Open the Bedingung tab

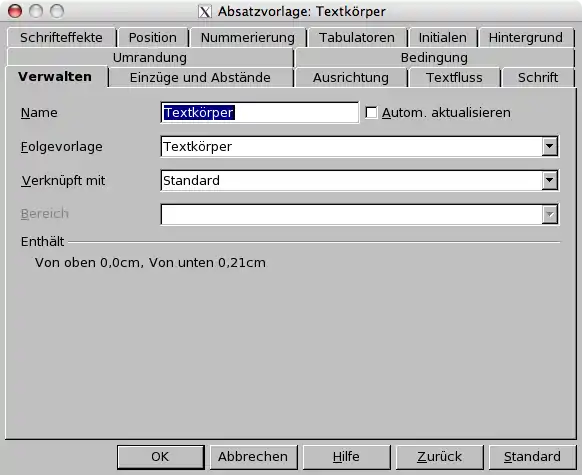tap(434, 58)
